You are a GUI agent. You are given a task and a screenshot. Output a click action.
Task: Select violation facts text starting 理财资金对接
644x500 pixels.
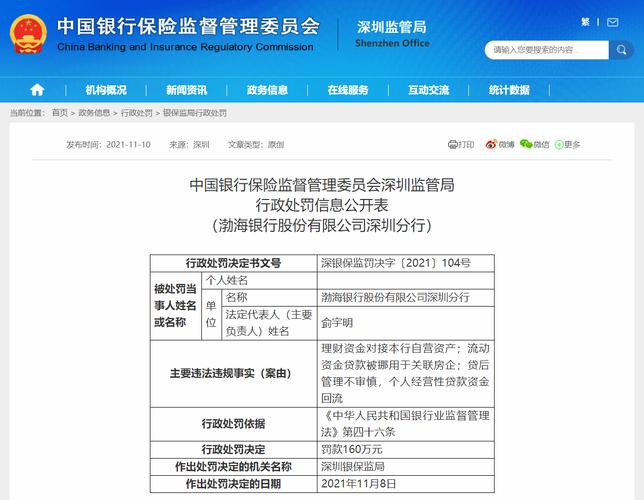tap(405, 373)
